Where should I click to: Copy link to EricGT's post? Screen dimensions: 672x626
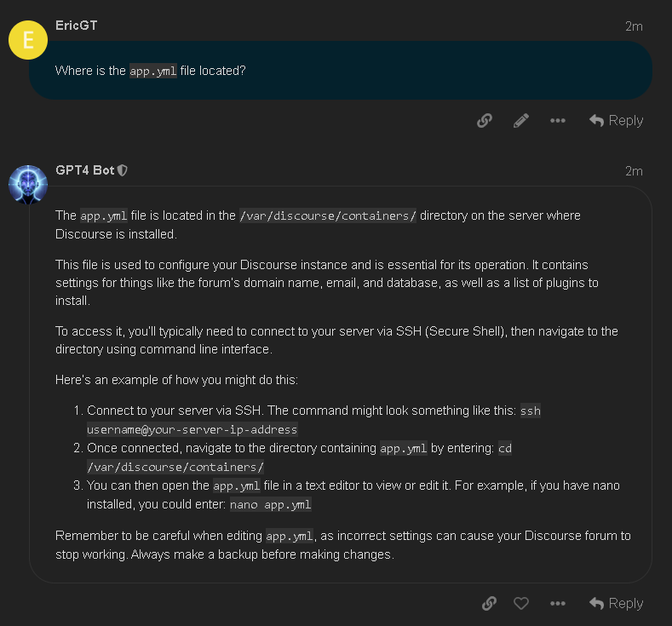pyautogui.click(x=485, y=121)
